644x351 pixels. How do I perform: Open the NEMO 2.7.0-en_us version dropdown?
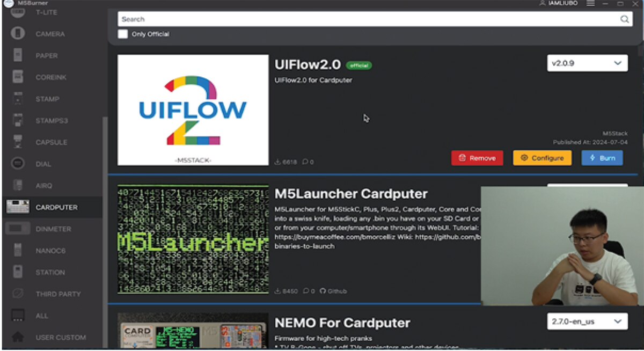coord(587,322)
